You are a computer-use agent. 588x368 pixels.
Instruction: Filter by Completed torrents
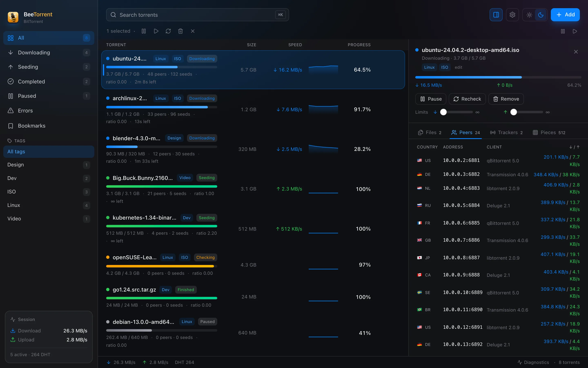(x=49, y=82)
